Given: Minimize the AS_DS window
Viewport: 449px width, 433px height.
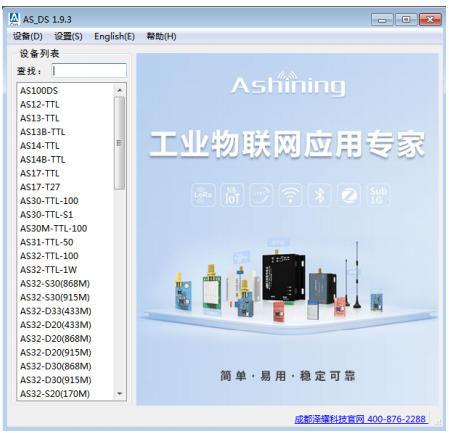Looking at the screenshot, I should pyautogui.click(x=382, y=20).
